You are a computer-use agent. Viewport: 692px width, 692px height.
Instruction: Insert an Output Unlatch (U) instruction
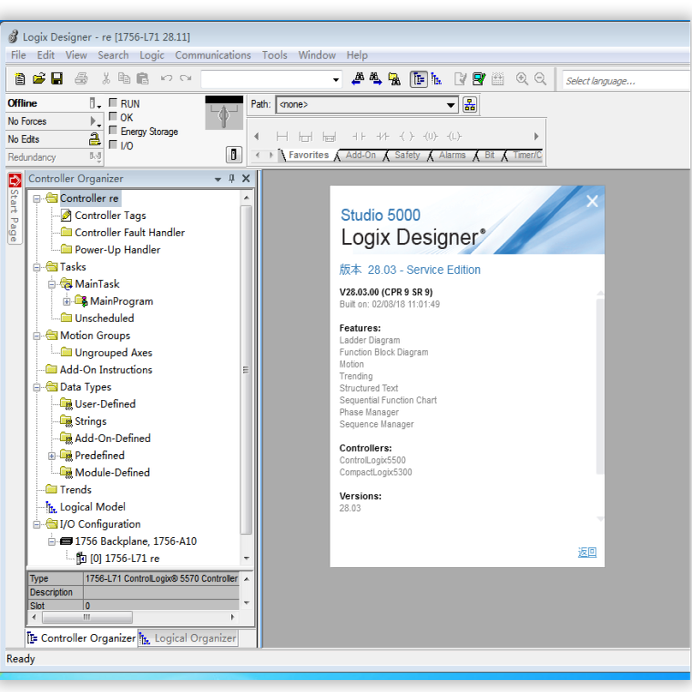tap(430, 136)
